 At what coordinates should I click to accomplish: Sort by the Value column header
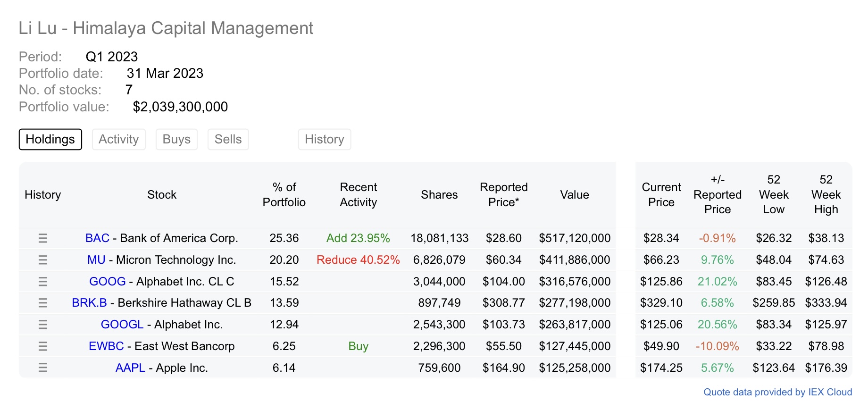(575, 195)
